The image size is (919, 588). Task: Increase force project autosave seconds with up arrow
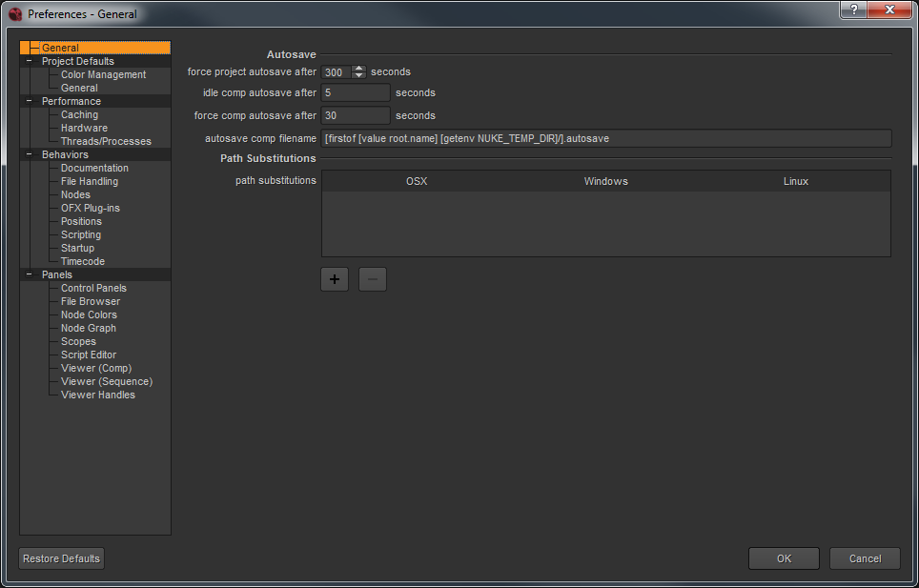pyautogui.click(x=358, y=69)
